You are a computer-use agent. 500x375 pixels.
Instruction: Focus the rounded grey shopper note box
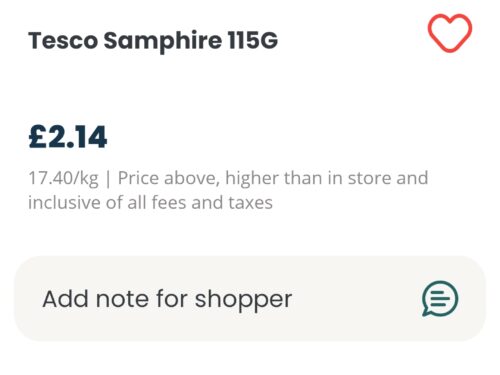250,299
